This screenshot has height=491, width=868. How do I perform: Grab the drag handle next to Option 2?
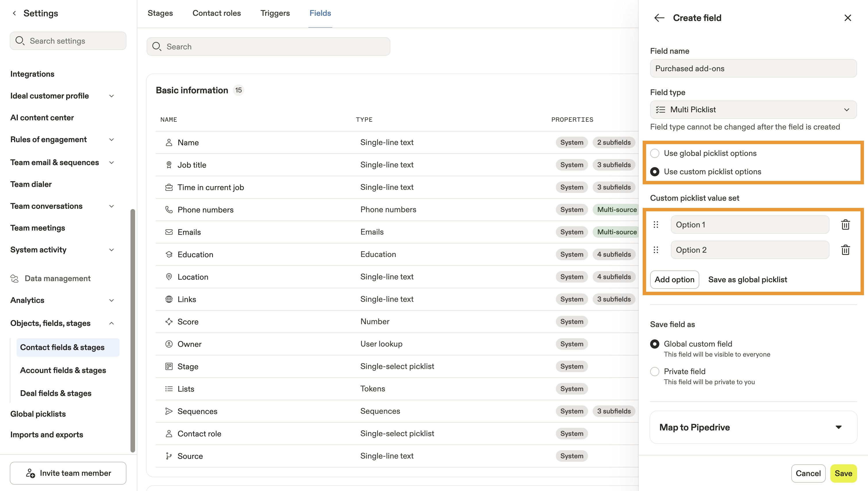(x=656, y=250)
